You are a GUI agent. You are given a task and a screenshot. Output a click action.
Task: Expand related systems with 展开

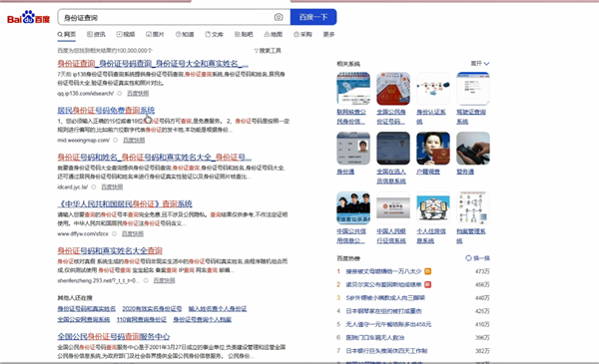point(480,64)
